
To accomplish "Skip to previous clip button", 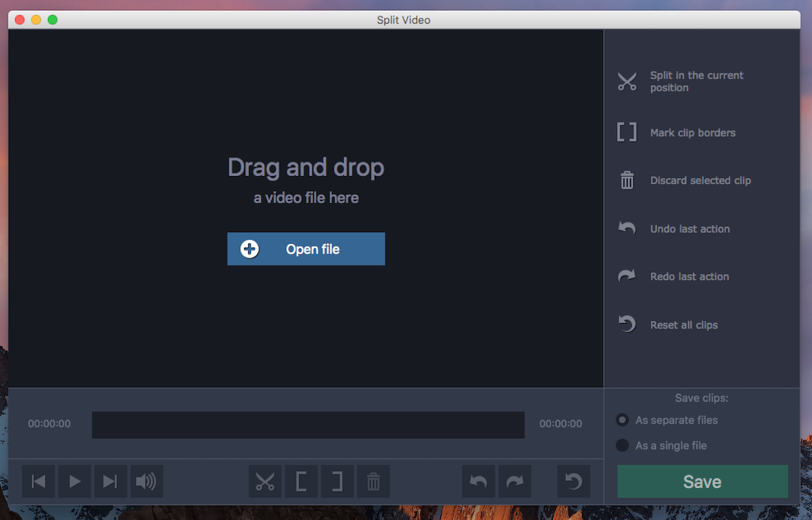I will 39,481.
